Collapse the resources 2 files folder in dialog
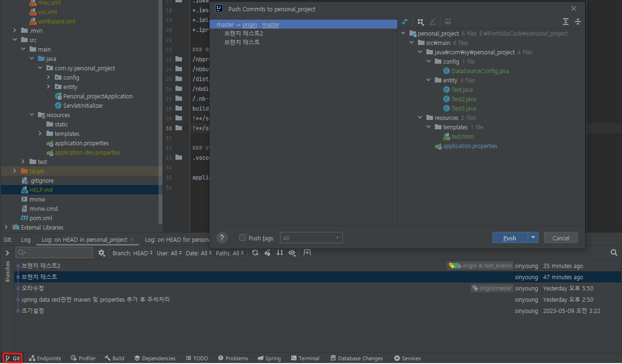 (x=420, y=118)
